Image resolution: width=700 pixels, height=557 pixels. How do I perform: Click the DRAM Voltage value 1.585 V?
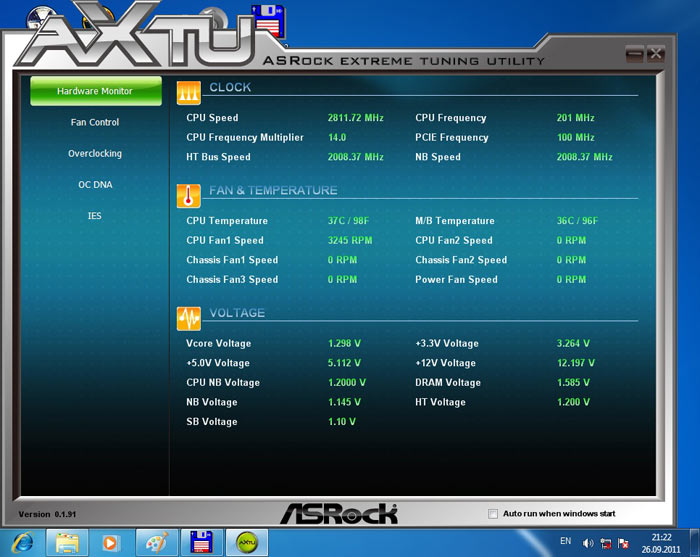coord(573,382)
